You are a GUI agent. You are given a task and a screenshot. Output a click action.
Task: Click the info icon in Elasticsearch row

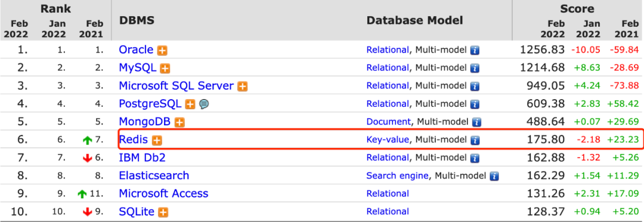click(494, 177)
